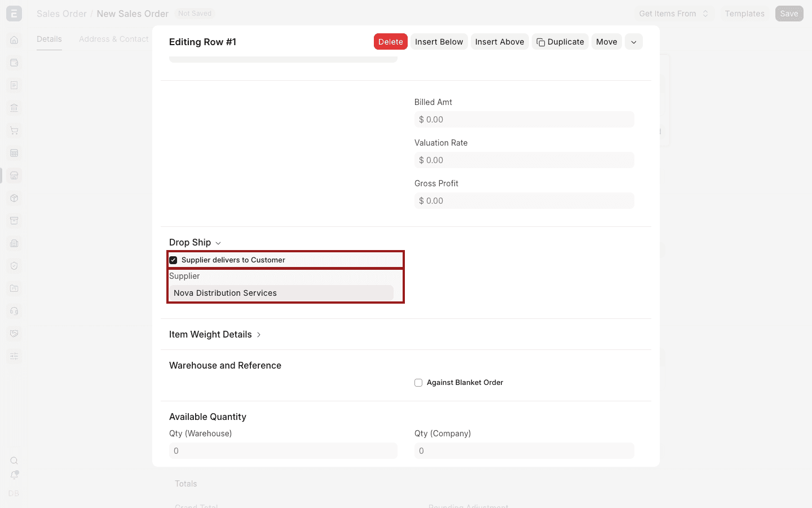Click the Qty (Warehouse) field

coord(283,451)
